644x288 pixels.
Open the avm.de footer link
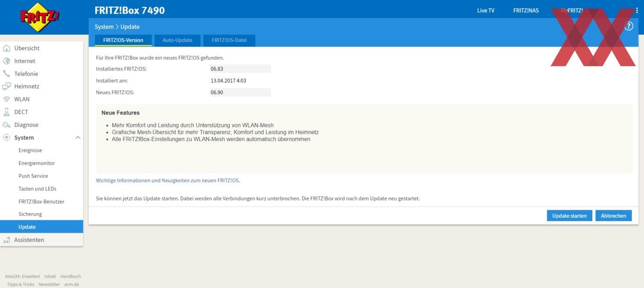pos(72,285)
